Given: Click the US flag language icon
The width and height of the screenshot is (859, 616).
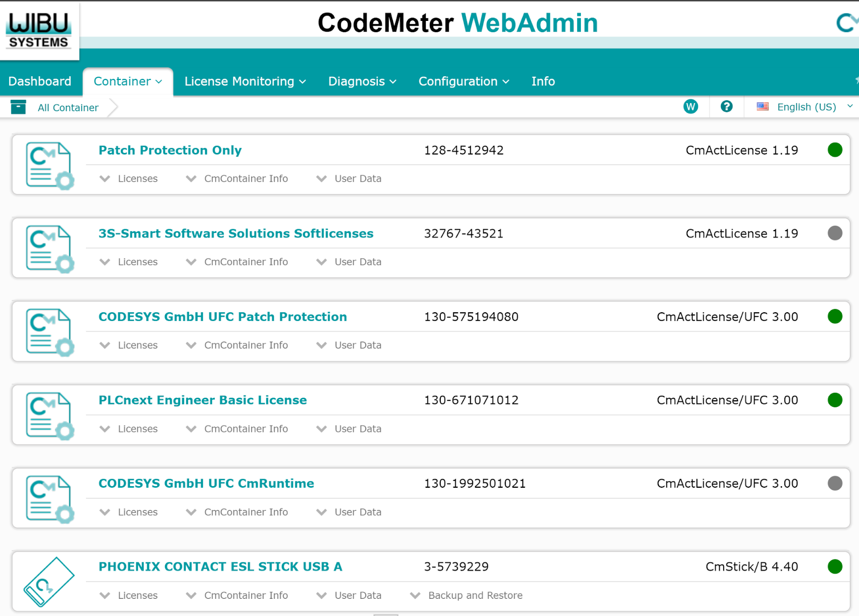Looking at the screenshot, I should point(762,107).
